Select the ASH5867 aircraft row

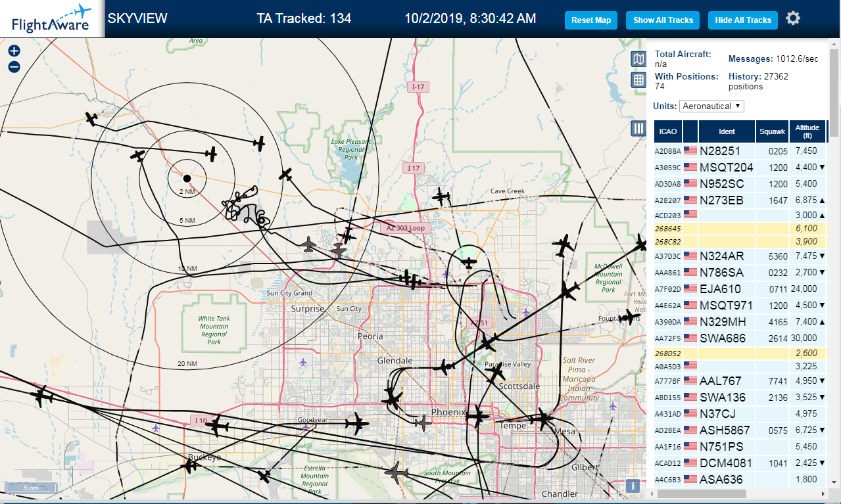740,430
